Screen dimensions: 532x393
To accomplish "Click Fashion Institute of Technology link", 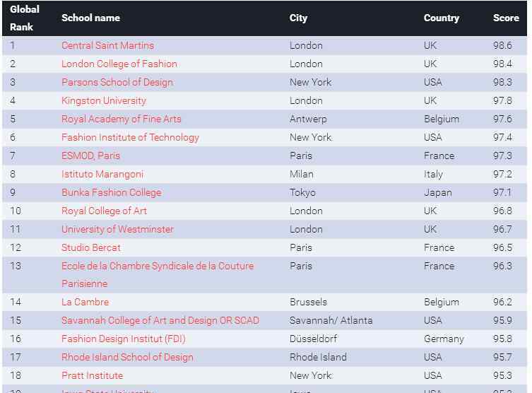I will pos(130,137).
